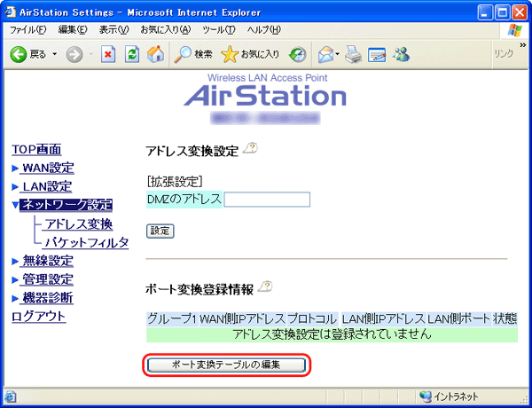Expand the 機器診断 triangle
The height and width of the screenshot is (408, 532).
pos(15,299)
